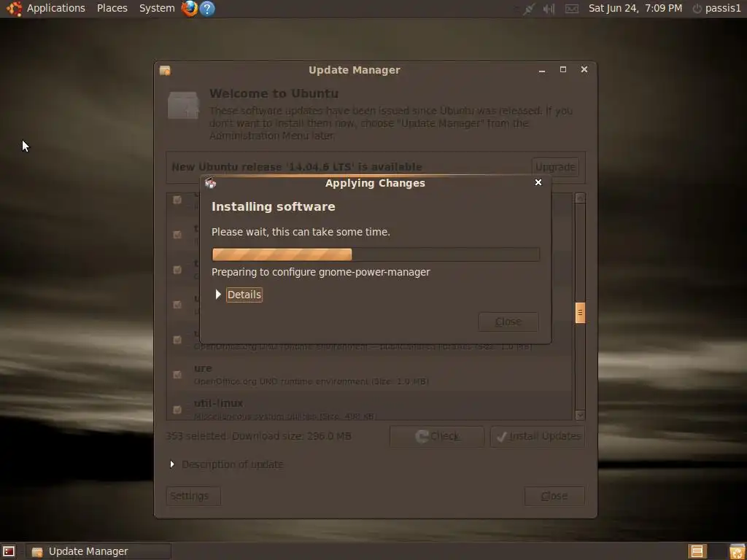Click the Show Desktop icon in bottom panel

pyautogui.click(x=9, y=551)
